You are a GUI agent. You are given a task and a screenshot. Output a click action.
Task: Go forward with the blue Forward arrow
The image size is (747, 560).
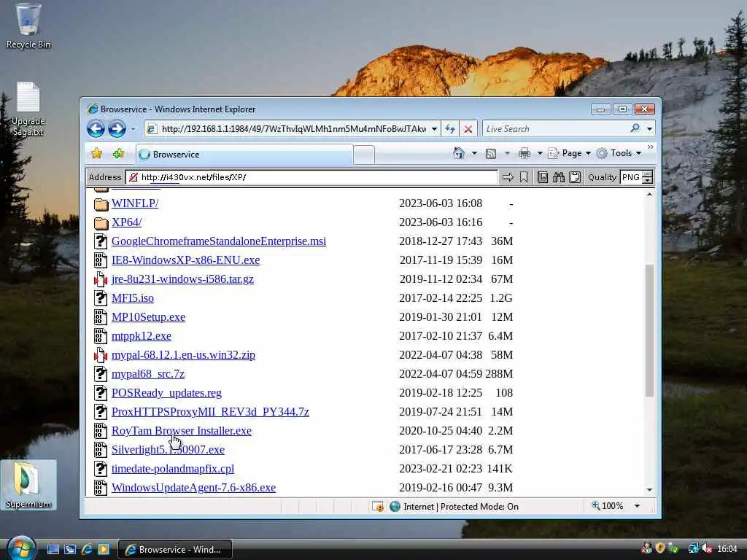(x=117, y=128)
